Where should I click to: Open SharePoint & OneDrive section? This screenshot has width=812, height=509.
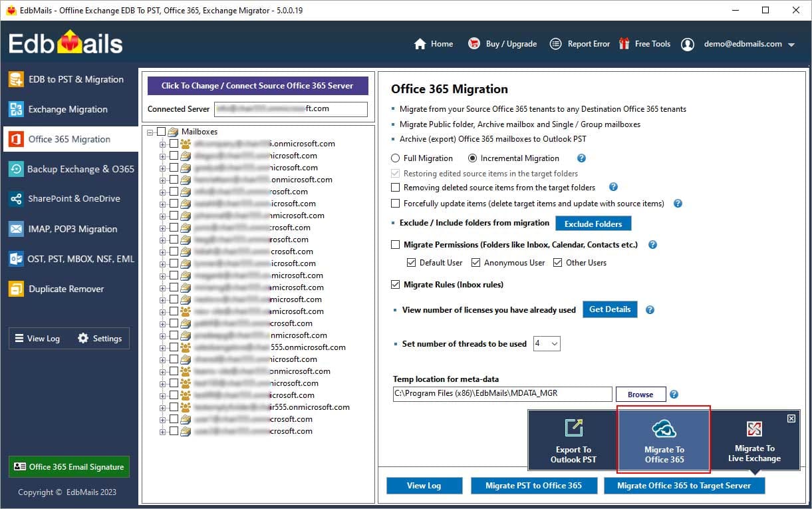pyautogui.click(x=69, y=199)
